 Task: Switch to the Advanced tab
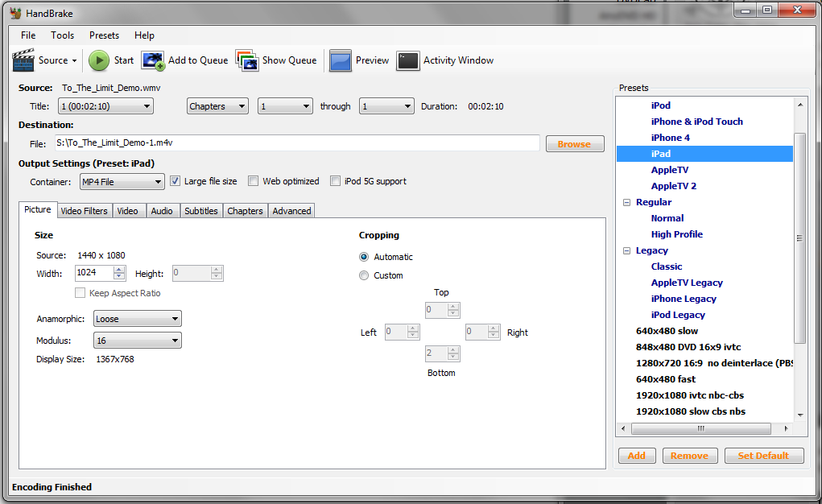pyautogui.click(x=291, y=211)
